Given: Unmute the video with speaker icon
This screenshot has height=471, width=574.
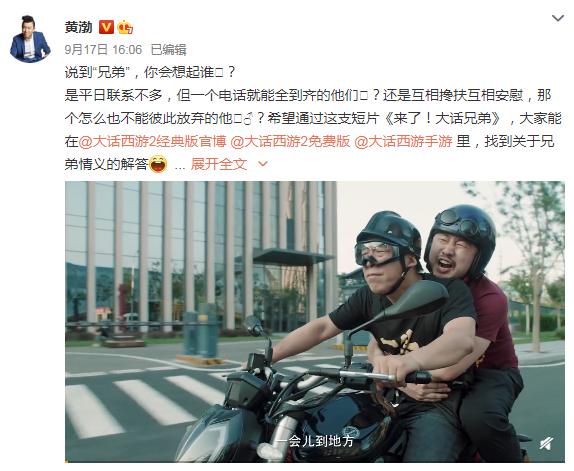Looking at the screenshot, I should click(546, 444).
